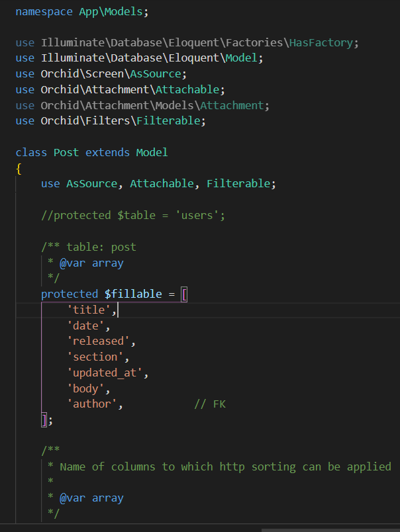Click 'Model' after extends

pos(152,153)
